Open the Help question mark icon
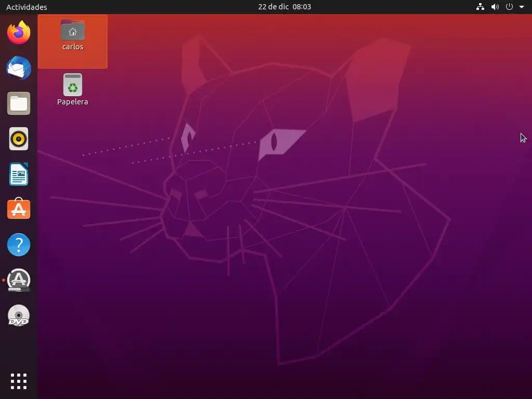532x399 pixels. (x=19, y=245)
